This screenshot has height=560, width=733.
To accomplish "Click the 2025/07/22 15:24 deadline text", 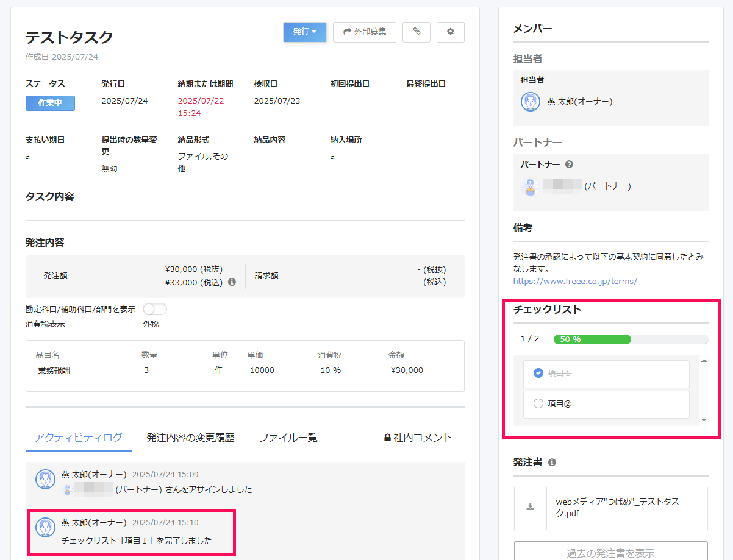I will pyautogui.click(x=201, y=107).
